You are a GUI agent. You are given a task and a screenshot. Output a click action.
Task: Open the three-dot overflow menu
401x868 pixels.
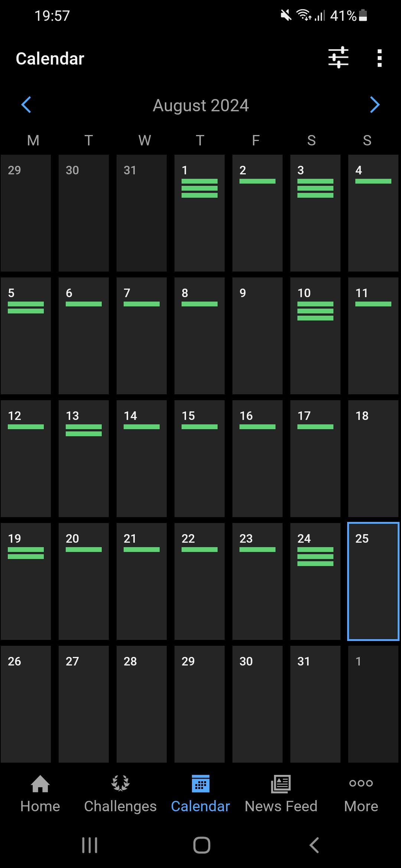tap(379, 58)
